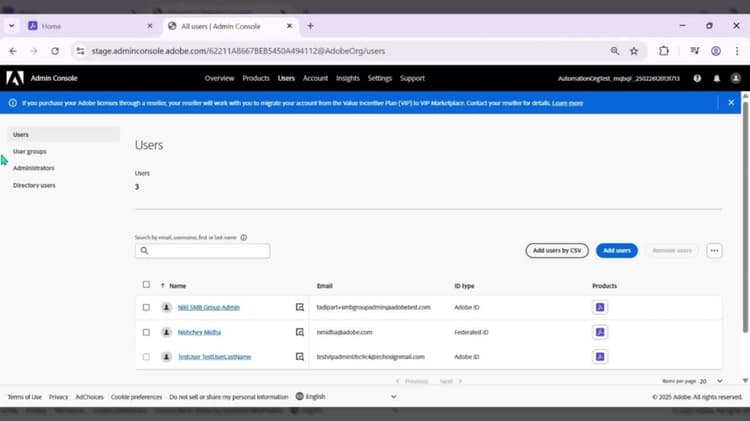Open the Chrome three-dot menu
750x421 pixels.
737,51
